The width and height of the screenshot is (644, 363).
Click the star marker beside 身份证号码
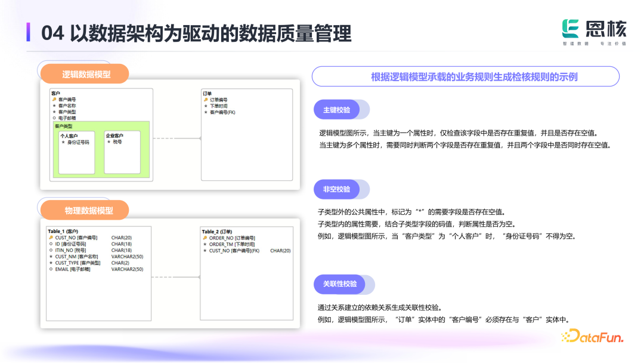coord(63,142)
